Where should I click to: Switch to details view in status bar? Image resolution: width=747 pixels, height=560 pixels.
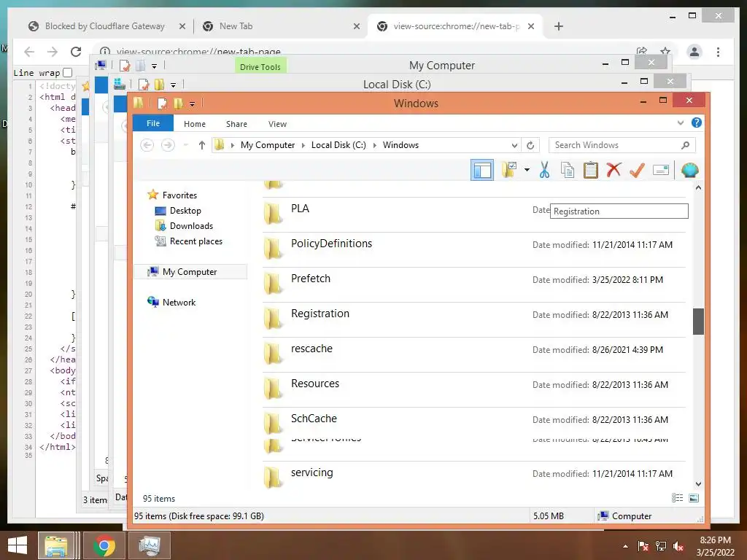pyautogui.click(x=677, y=498)
